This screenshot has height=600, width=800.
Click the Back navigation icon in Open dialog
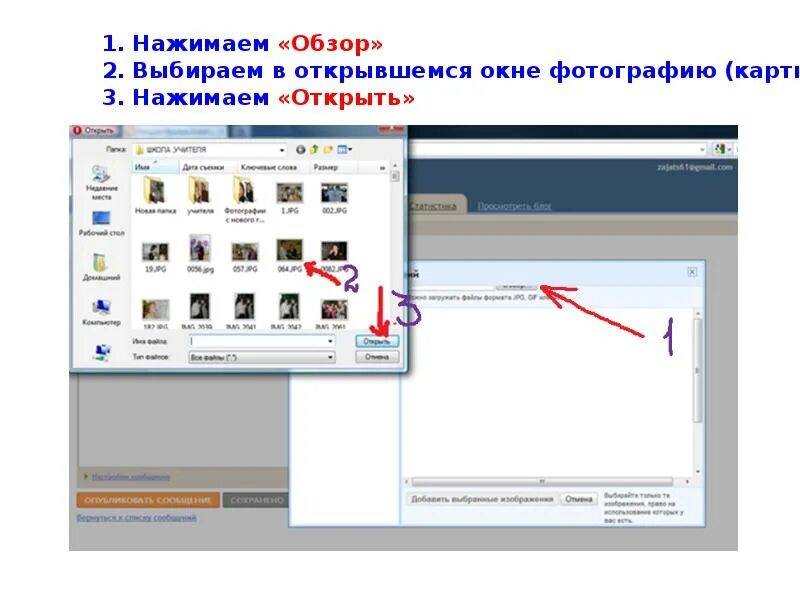[x=301, y=149]
